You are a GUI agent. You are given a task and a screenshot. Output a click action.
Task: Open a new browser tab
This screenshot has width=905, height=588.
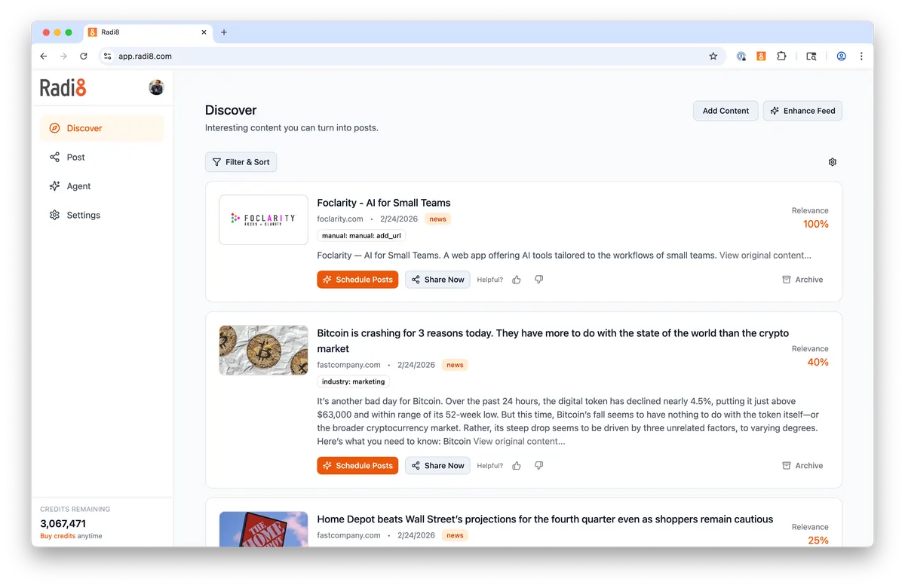(224, 32)
